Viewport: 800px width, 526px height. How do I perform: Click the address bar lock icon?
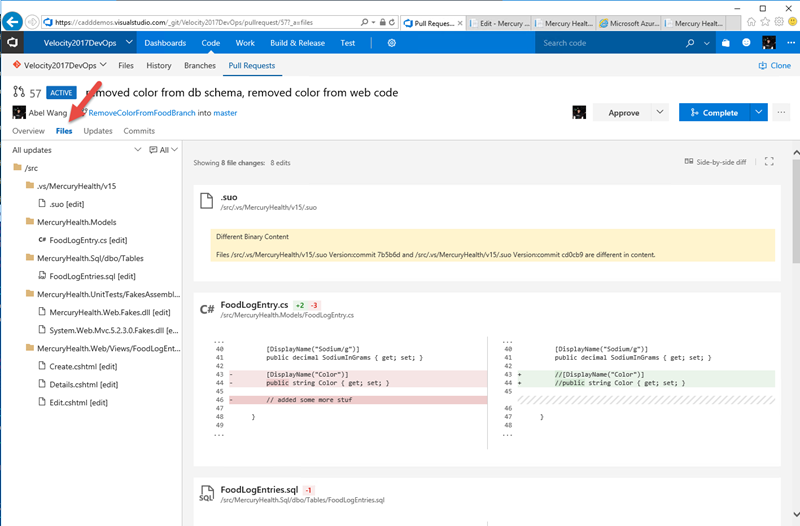(x=383, y=22)
